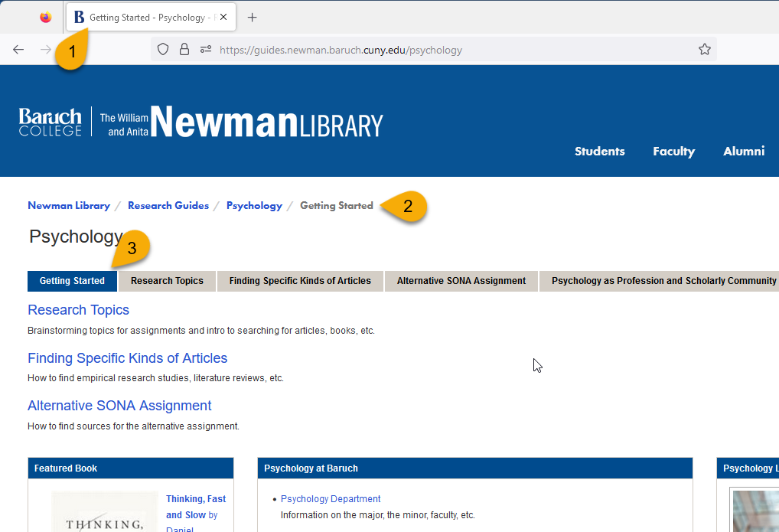Viewport: 779px width, 532px height.
Task: Go back using the back arrow
Action: pos(18,49)
